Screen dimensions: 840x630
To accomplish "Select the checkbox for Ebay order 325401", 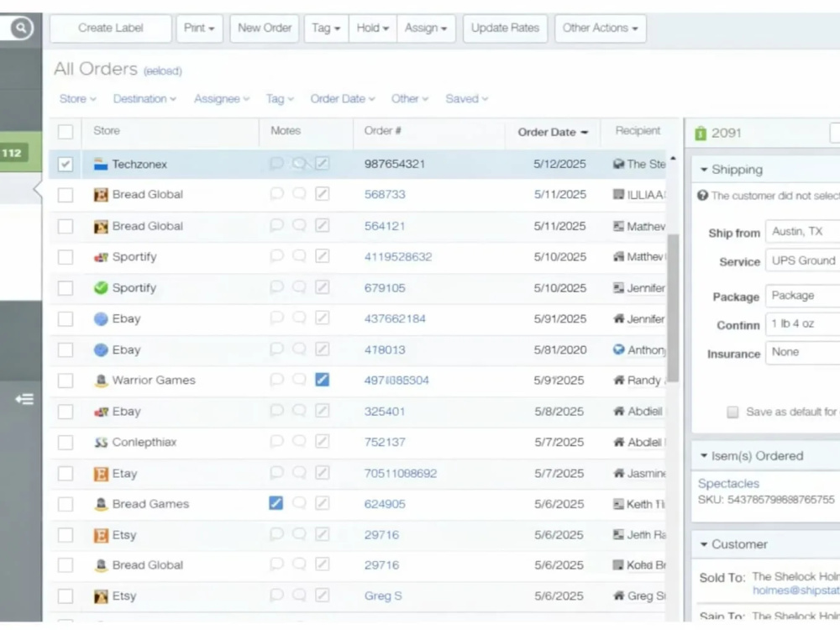I will pyautogui.click(x=66, y=412).
